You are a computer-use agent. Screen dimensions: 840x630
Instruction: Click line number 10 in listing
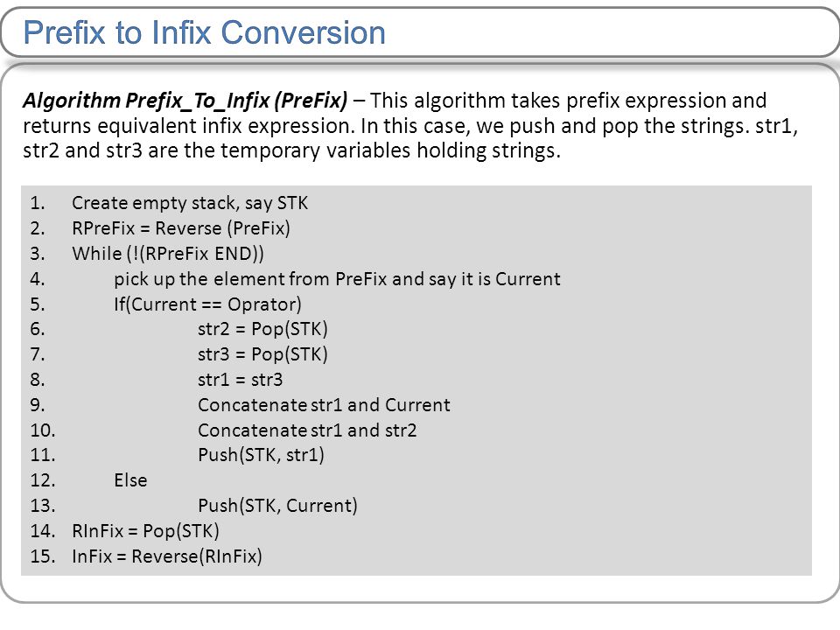pyautogui.click(x=42, y=430)
